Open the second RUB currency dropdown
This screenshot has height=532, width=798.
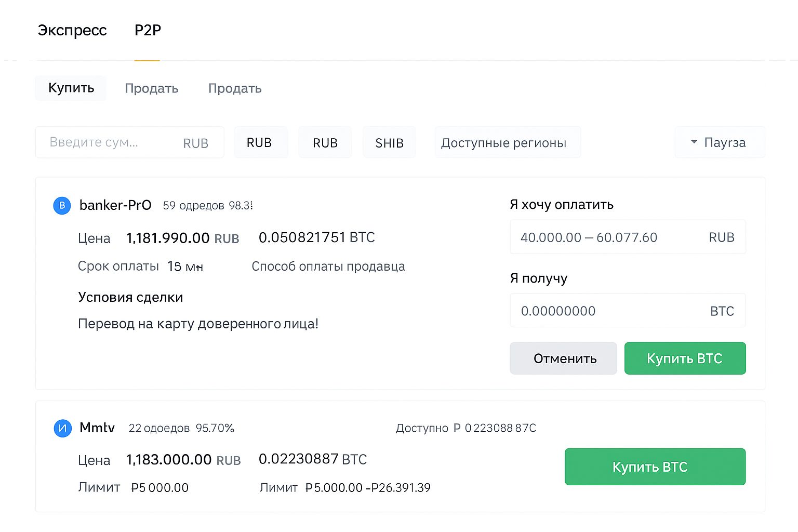(x=325, y=142)
